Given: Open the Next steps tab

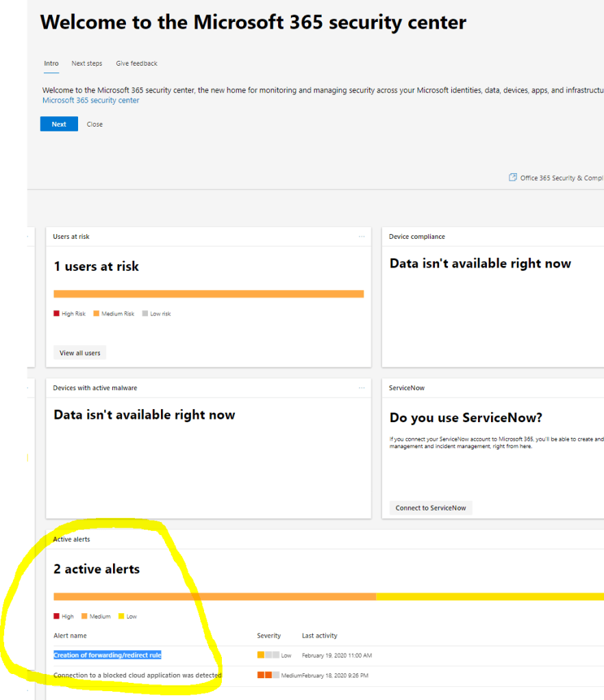Looking at the screenshot, I should [87, 64].
